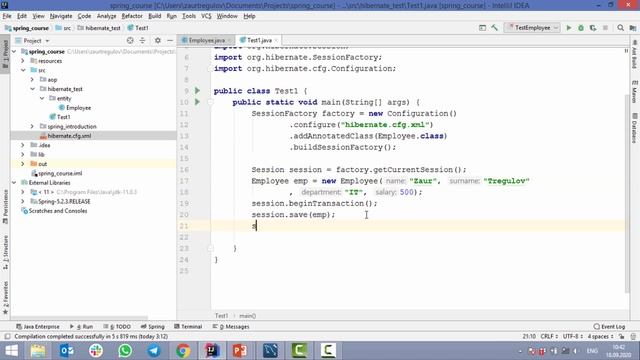Open the Spring tool window
The width and height of the screenshot is (640, 360).
152,327
